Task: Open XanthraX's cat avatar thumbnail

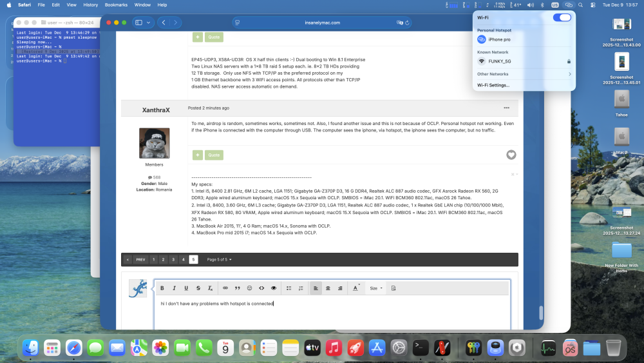Action: (154, 143)
